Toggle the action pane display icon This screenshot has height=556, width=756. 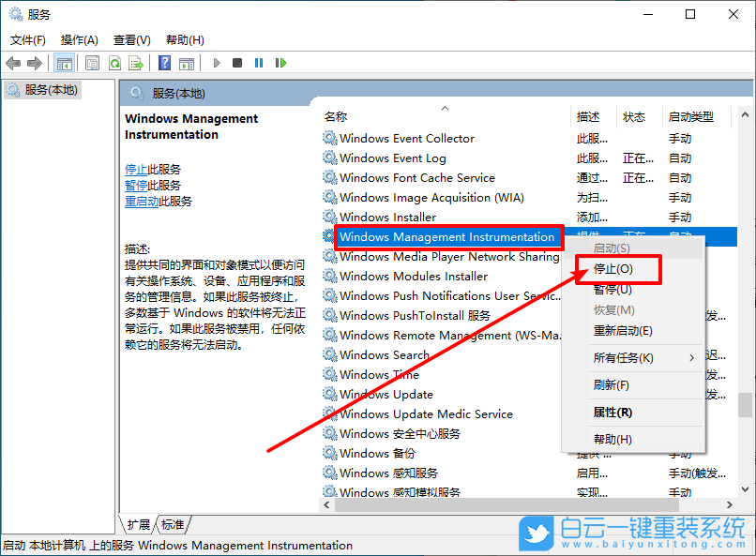tap(187, 63)
